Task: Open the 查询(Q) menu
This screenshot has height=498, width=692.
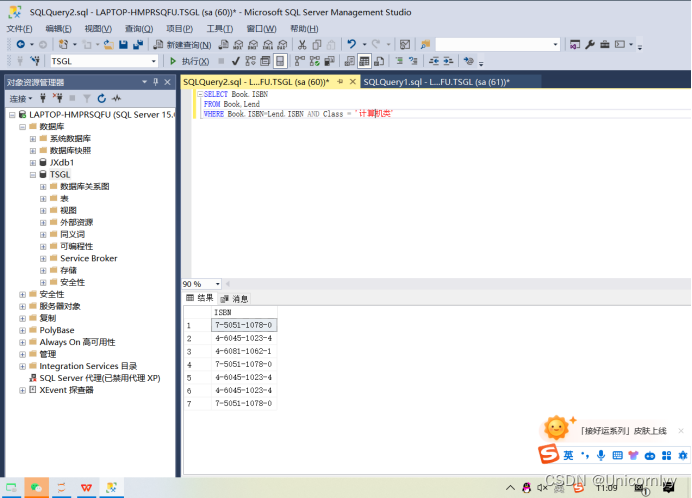Action: [x=139, y=29]
